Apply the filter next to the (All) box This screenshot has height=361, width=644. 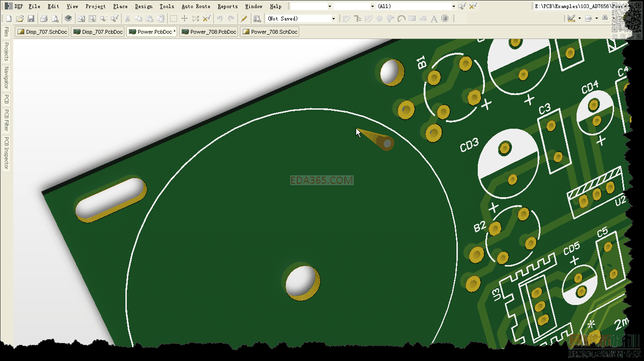coord(461,6)
